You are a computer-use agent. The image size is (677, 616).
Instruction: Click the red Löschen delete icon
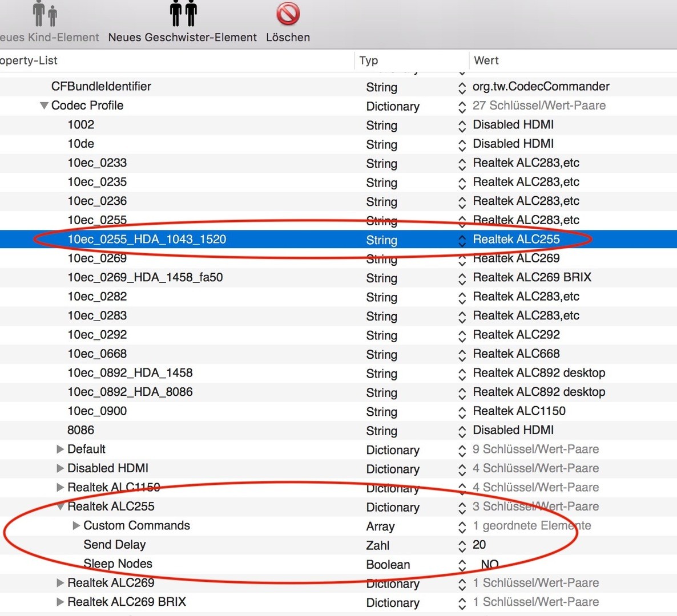click(288, 14)
